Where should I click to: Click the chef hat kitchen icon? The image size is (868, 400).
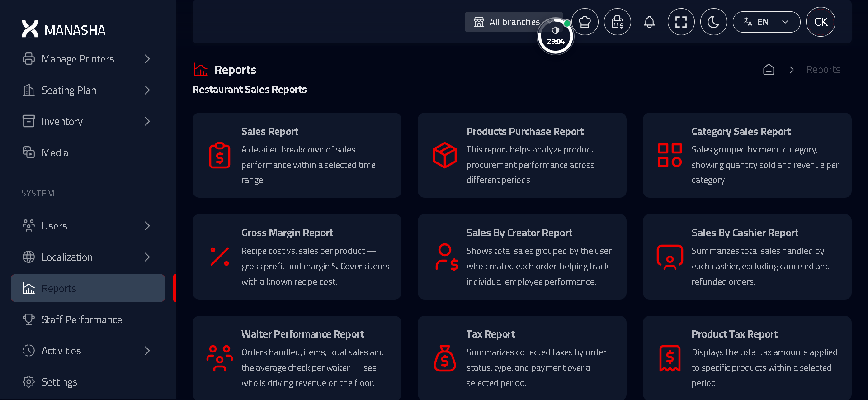[x=585, y=22]
